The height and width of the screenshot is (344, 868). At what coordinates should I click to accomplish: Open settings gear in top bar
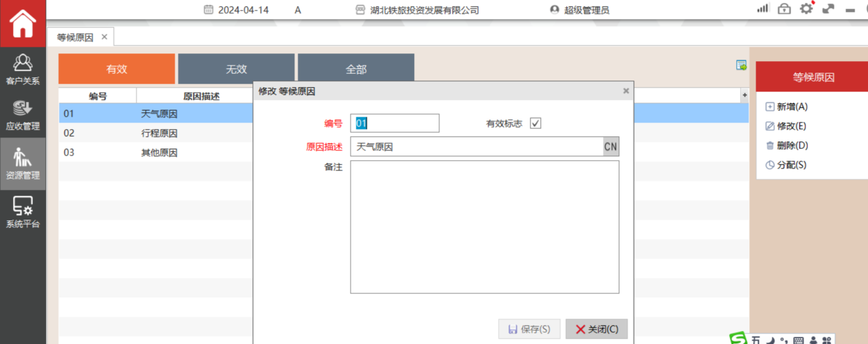806,9
